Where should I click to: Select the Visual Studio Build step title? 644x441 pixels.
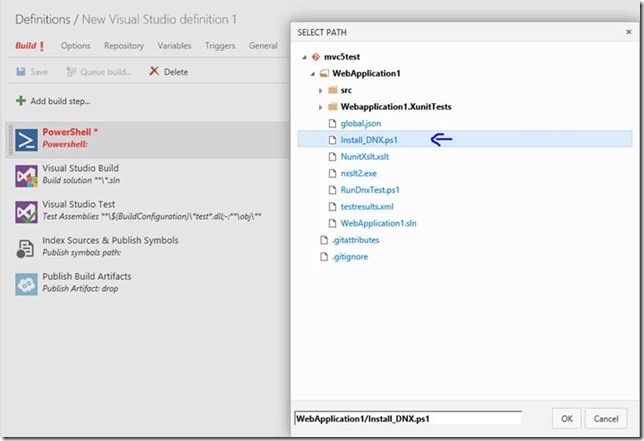coord(80,168)
